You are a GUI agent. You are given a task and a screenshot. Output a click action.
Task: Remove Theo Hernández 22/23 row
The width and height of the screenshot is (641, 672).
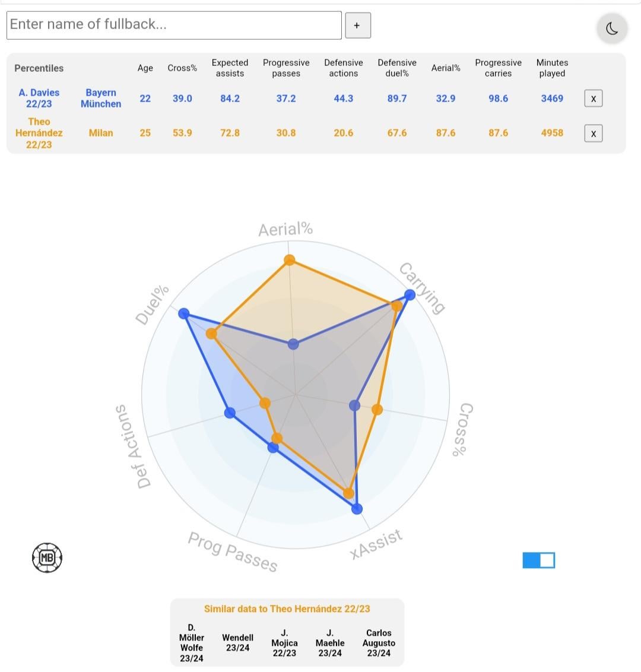(x=593, y=134)
